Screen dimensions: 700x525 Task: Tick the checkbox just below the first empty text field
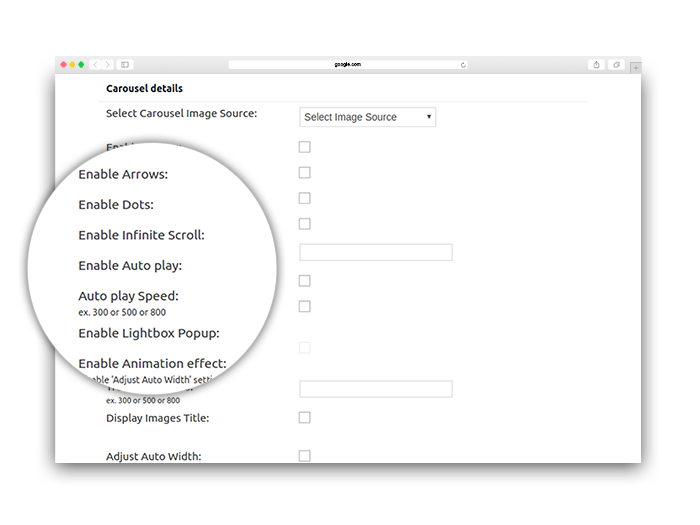tap(304, 281)
